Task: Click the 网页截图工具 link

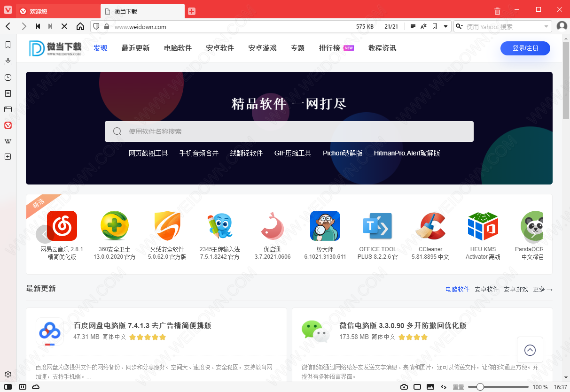Action: [148, 153]
